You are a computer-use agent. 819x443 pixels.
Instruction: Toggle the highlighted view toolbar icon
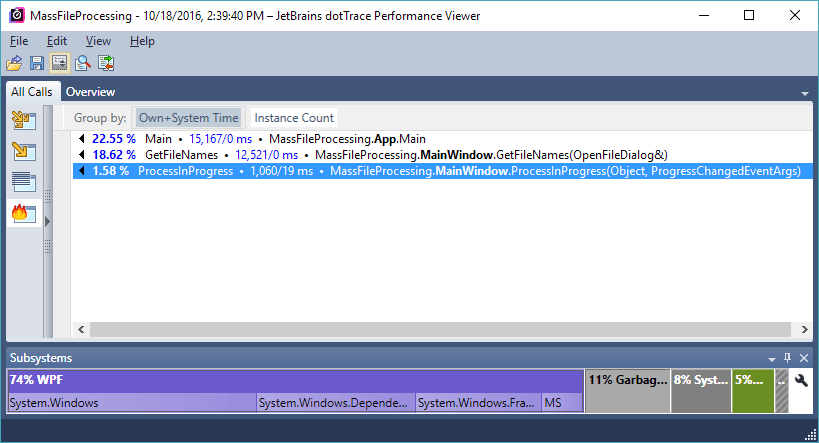tap(60, 63)
